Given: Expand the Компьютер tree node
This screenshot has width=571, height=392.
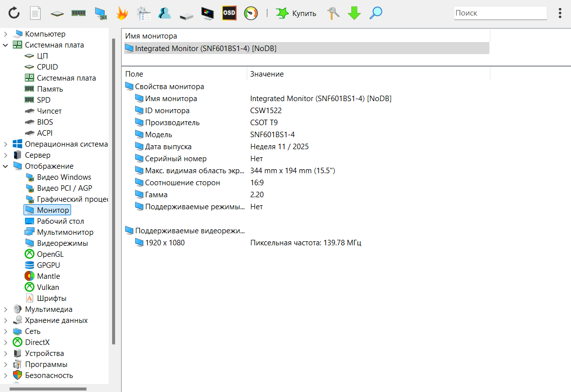Looking at the screenshot, I should tap(6, 34).
